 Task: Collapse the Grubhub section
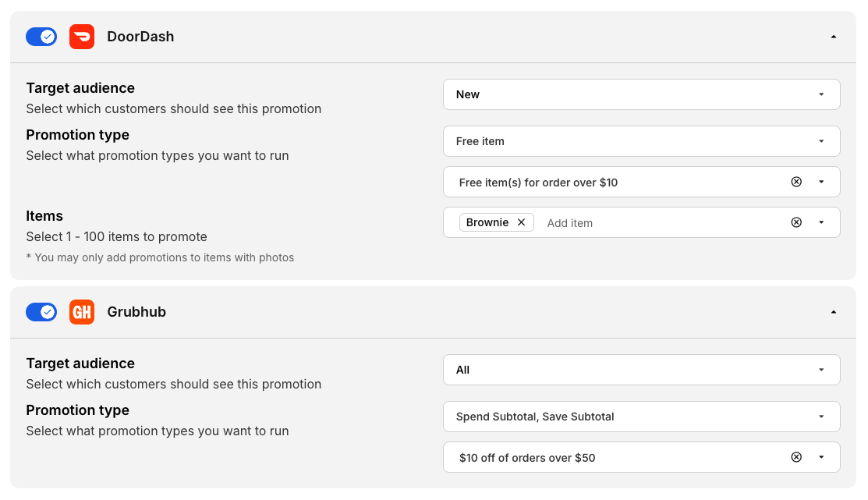833,312
